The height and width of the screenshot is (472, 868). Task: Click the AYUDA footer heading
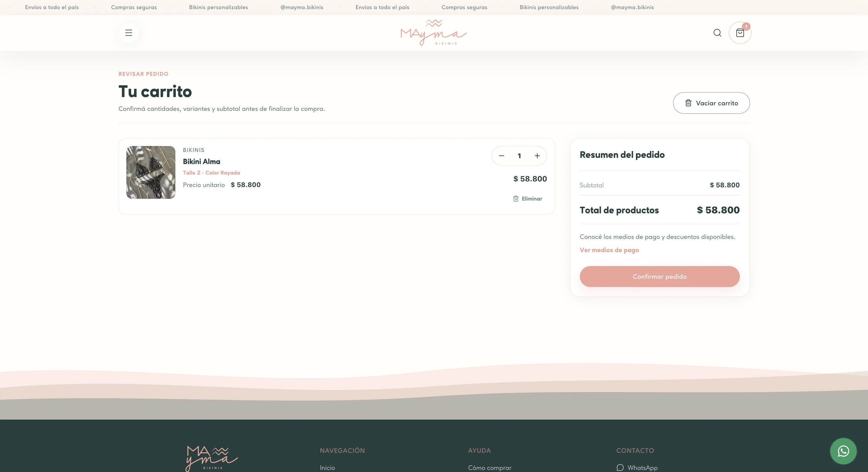(479, 450)
